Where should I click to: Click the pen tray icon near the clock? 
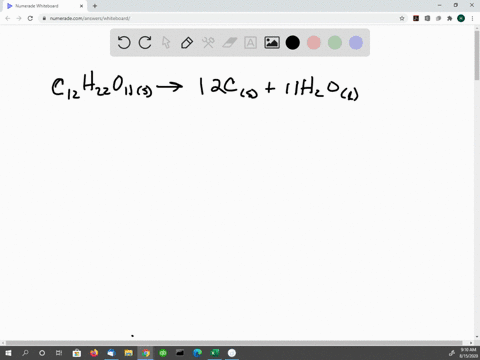coord(452,353)
